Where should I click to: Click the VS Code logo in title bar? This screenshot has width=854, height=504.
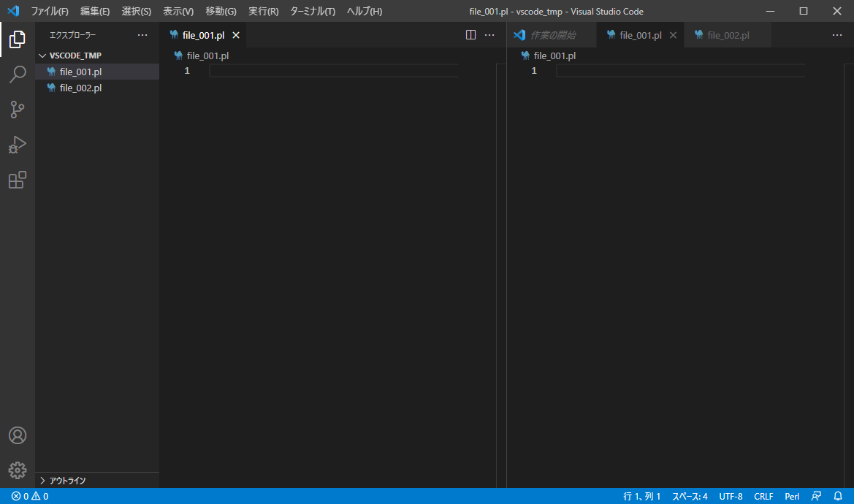click(x=13, y=11)
